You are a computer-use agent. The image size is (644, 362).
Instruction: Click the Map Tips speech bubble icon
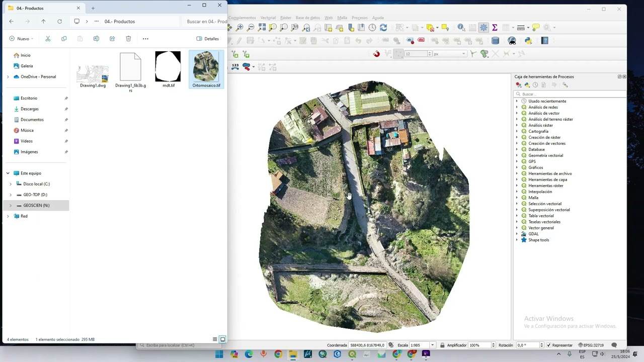point(535,28)
